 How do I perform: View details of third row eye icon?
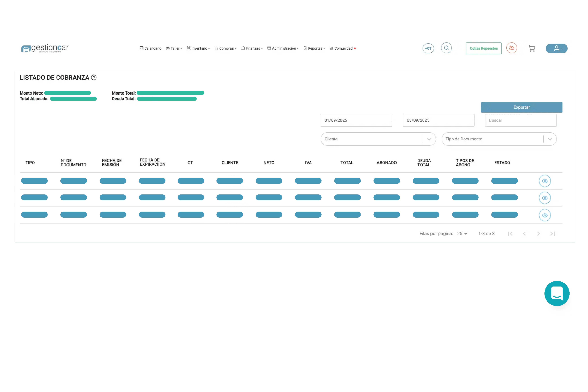click(544, 215)
